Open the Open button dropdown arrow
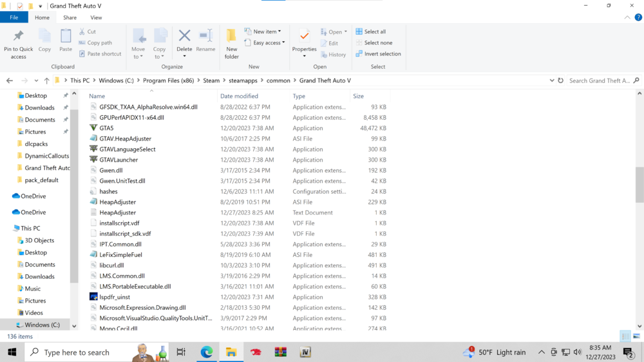 [345, 32]
